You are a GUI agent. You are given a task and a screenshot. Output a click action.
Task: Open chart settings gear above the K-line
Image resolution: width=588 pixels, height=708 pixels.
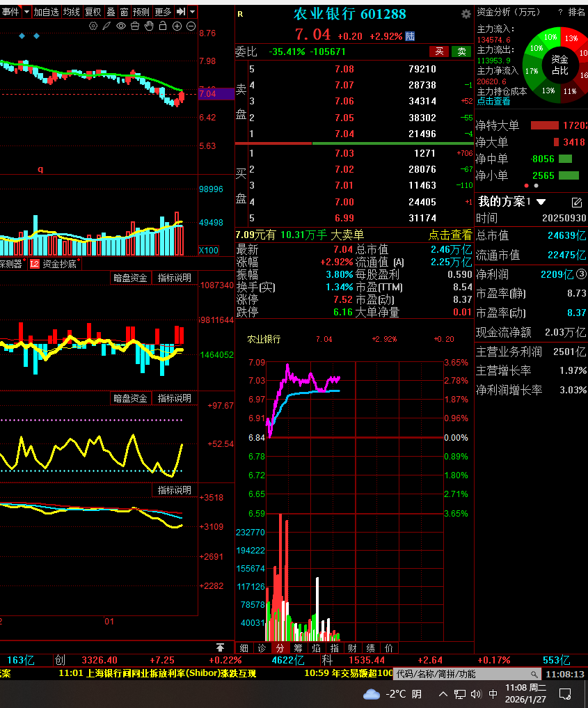tap(93, 26)
